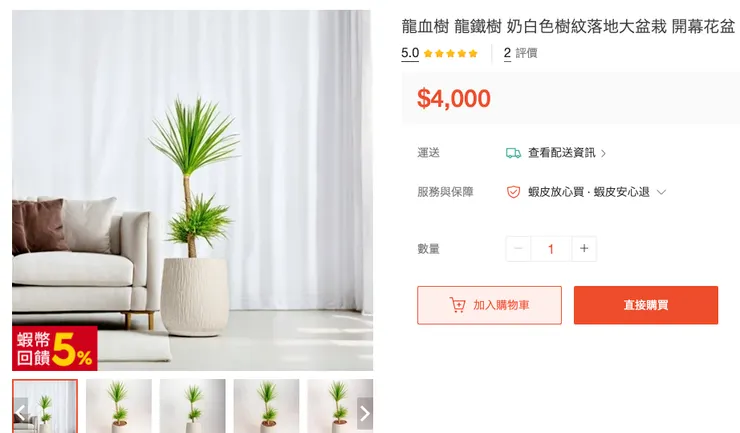Expand the 蝦皮放心買 guarantee chevron

coord(661,192)
